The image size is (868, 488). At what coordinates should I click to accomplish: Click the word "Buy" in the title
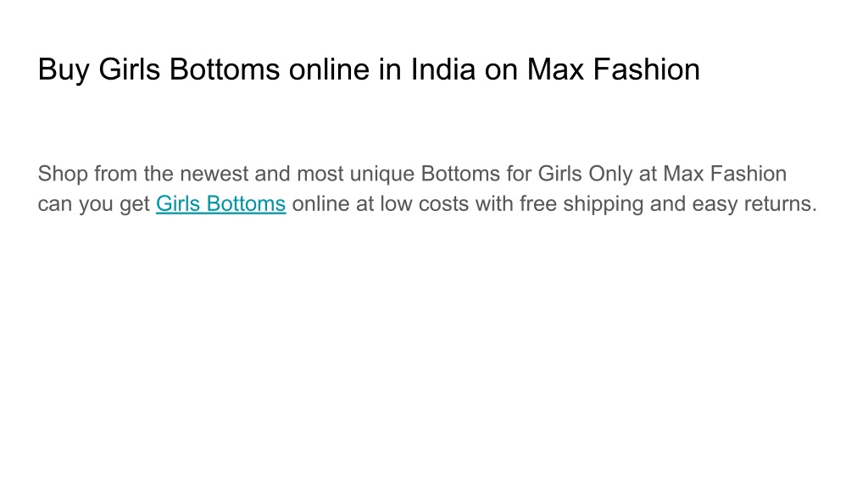pyautogui.click(x=64, y=70)
